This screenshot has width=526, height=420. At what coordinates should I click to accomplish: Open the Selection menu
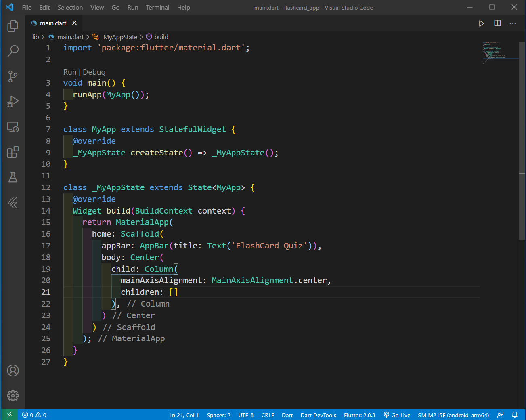[70, 7]
